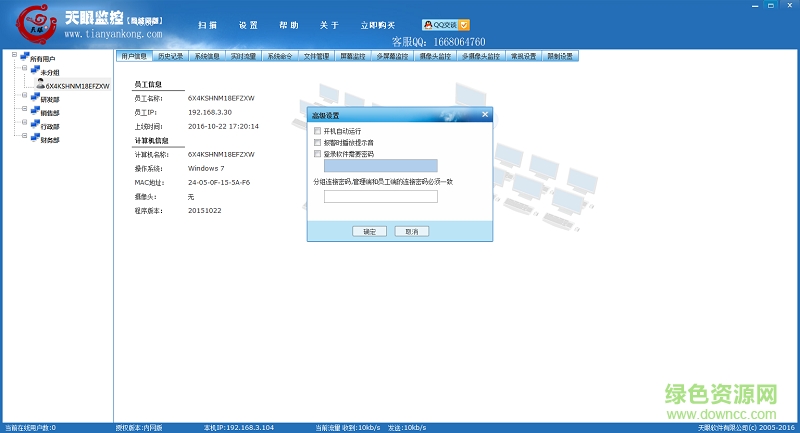The width and height of the screenshot is (800, 433).
Task: Click the www.tianyankong.com website text
Action: (x=113, y=34)
